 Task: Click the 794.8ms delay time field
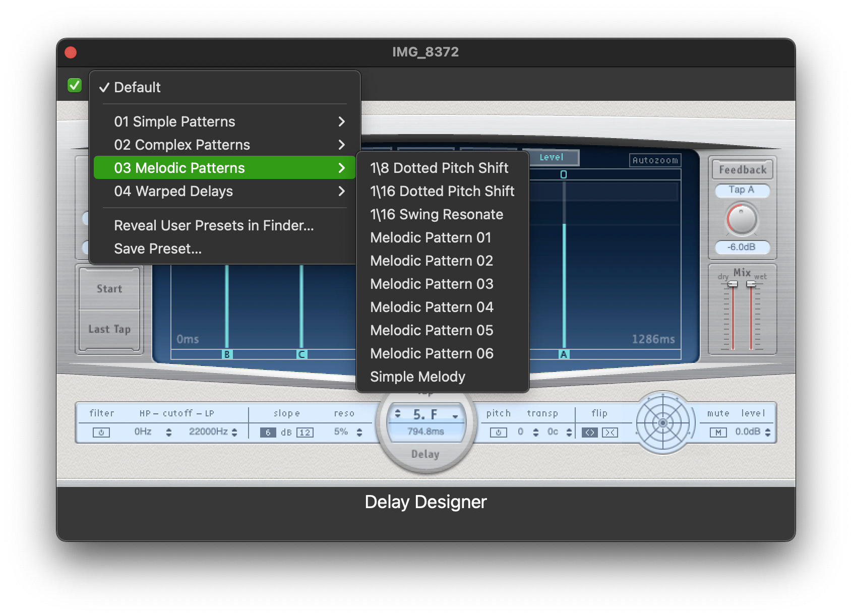pyautogui.click(x=426, y=432)
